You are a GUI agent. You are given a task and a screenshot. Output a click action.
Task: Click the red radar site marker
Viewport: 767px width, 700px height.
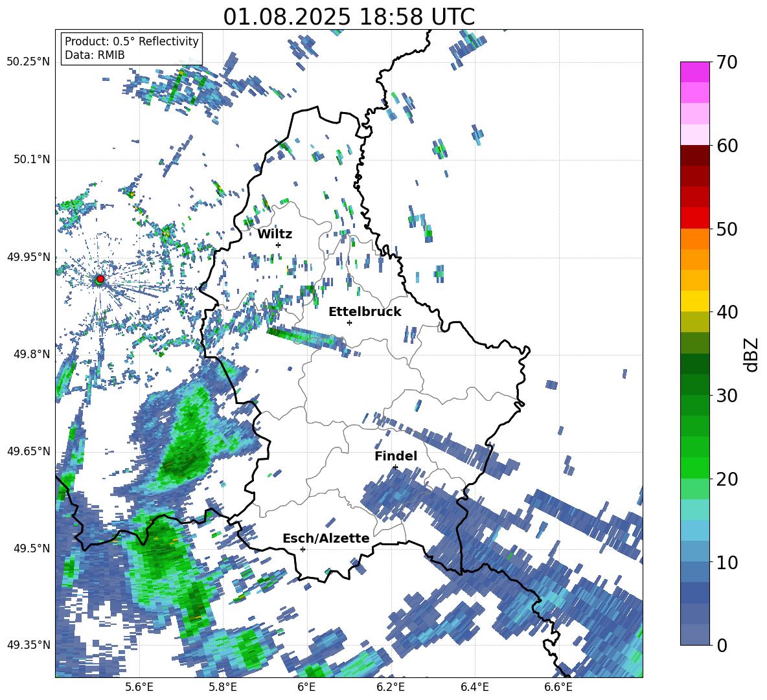100,279
